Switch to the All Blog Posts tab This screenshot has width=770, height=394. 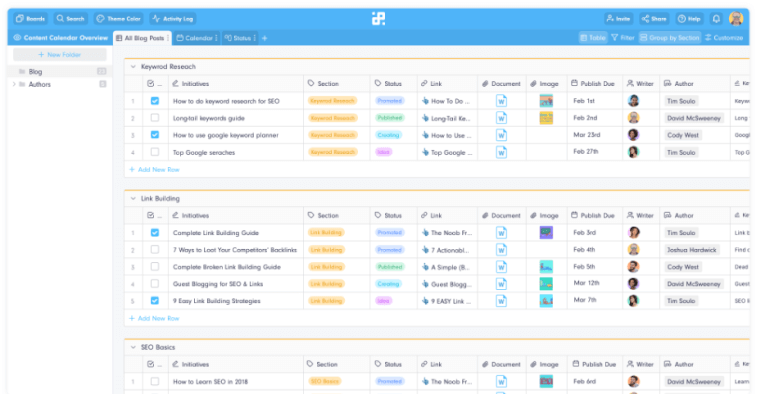[142, 38]
